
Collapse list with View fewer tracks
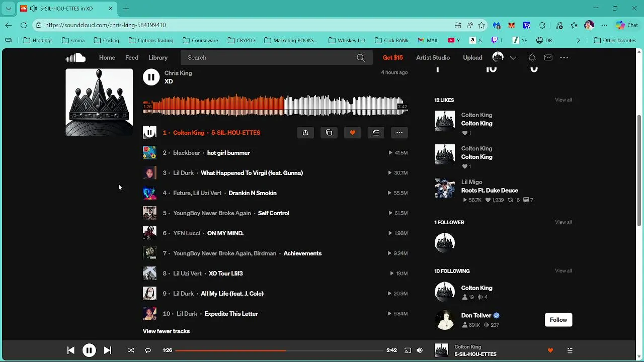click(x=166, y=331)
